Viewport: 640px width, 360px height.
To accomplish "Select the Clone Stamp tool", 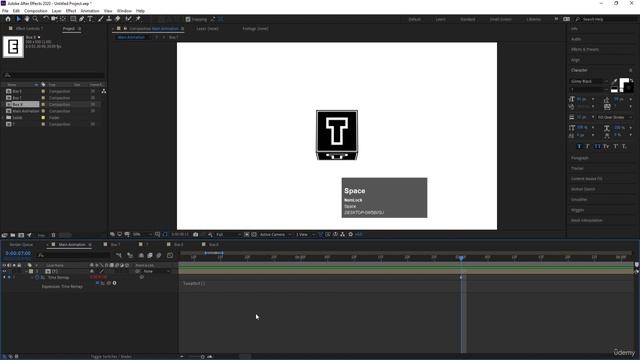I will (x=109, y=19).
